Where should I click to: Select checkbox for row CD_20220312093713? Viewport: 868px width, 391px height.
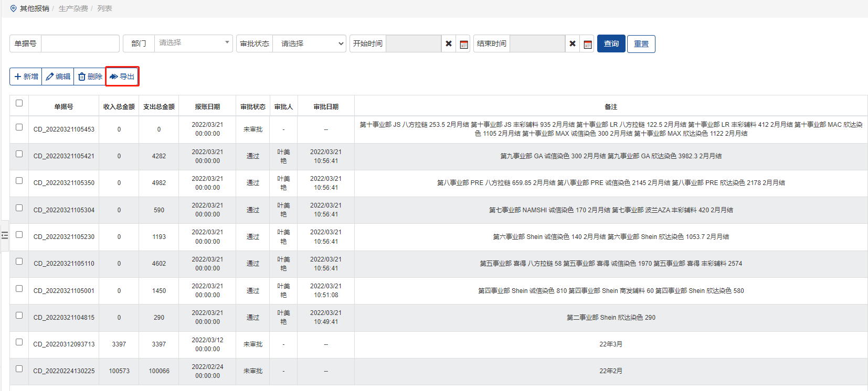tap(19, 342)
